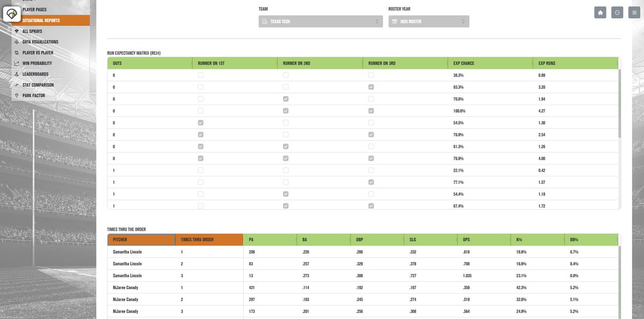Toggle Runner on 1st checkbox in 54.5% row

click(x=200, y=122)
